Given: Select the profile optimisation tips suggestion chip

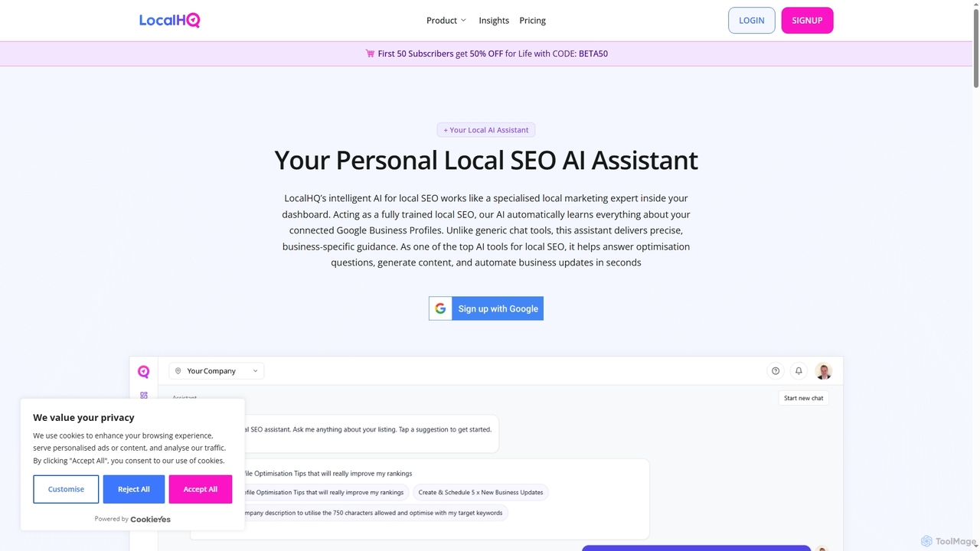Looking at the screenshot, I should click(327, 492).
